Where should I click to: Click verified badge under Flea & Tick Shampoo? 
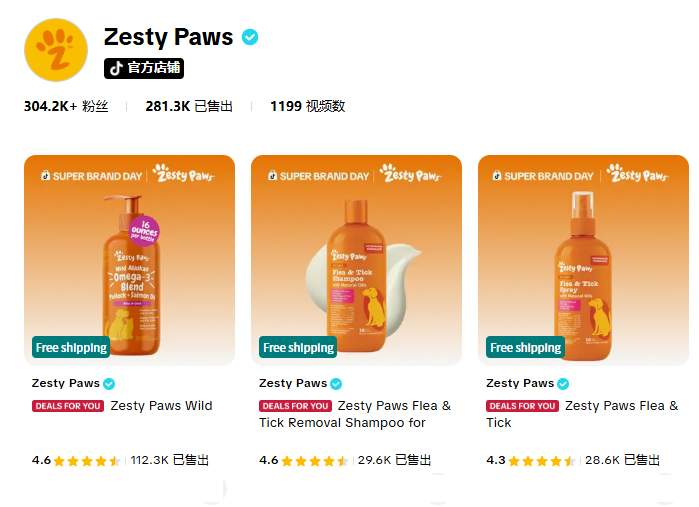point(336,383)
